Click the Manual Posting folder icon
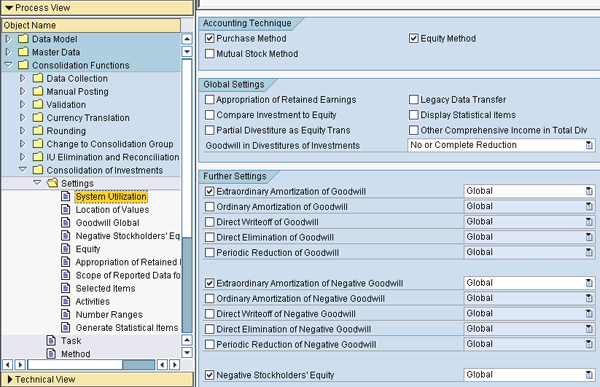 38,91
